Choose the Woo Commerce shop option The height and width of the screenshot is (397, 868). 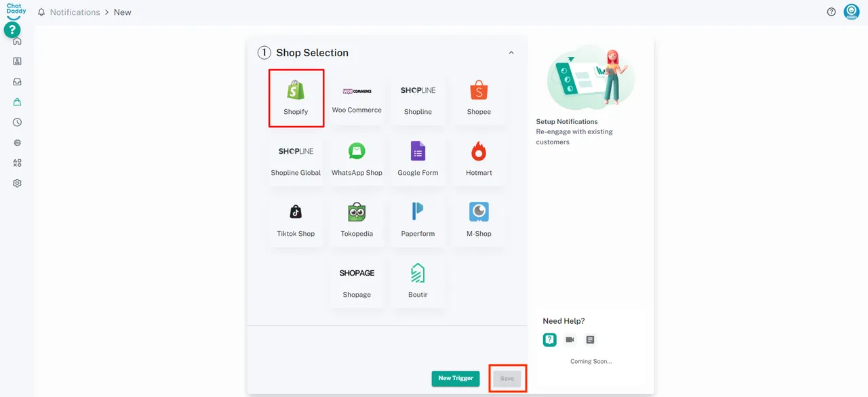[357, 98]
